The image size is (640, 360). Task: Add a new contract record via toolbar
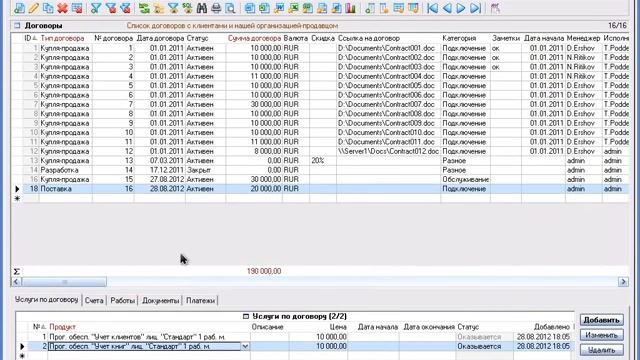tap(19, 8)
